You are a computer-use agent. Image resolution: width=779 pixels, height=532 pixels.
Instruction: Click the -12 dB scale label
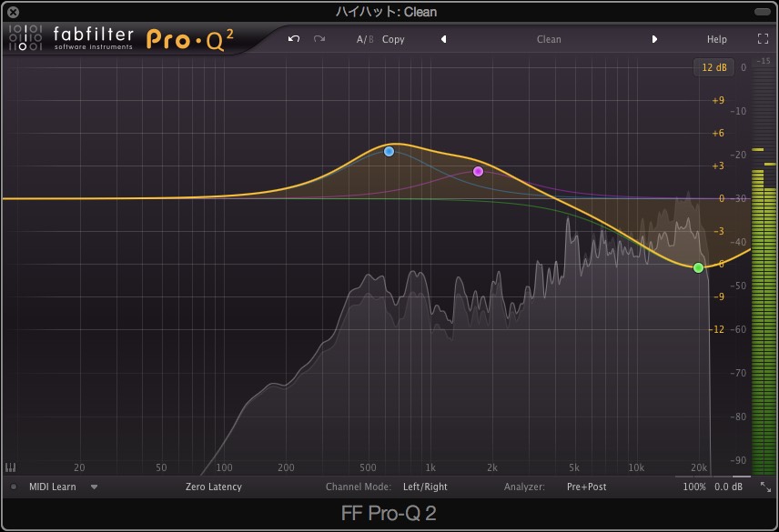click(718, 329)
